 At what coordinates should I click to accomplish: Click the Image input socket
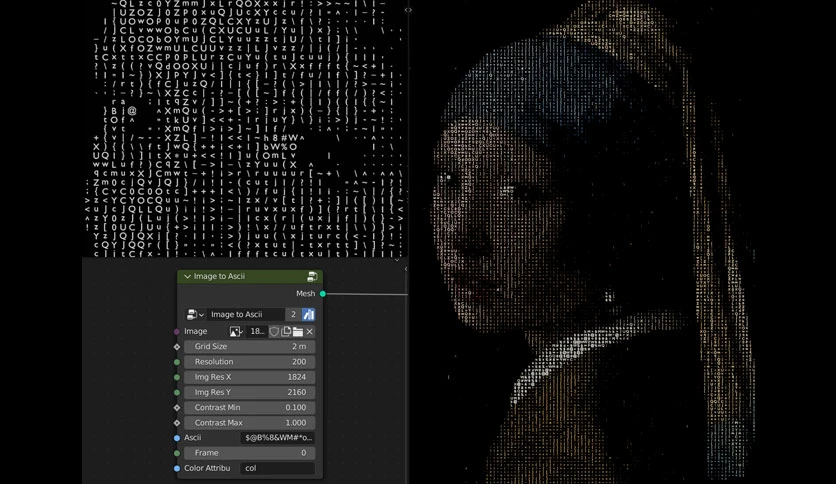coord(177,332)
